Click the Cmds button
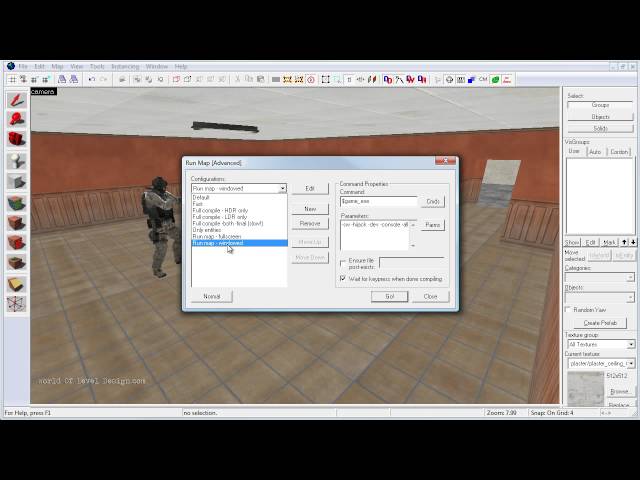Screen dimensions: 640x480 433,202
